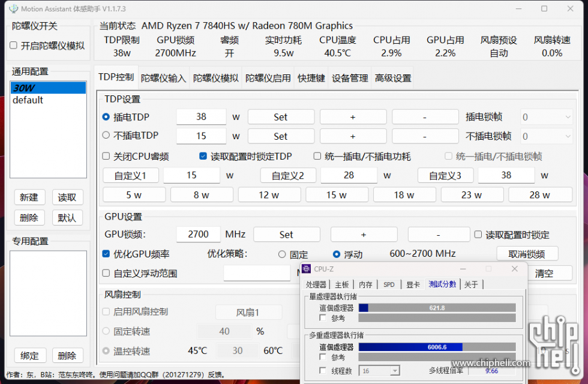Set TDP to 28 w preset
This screenshot has width=588, height=384.
540,195
